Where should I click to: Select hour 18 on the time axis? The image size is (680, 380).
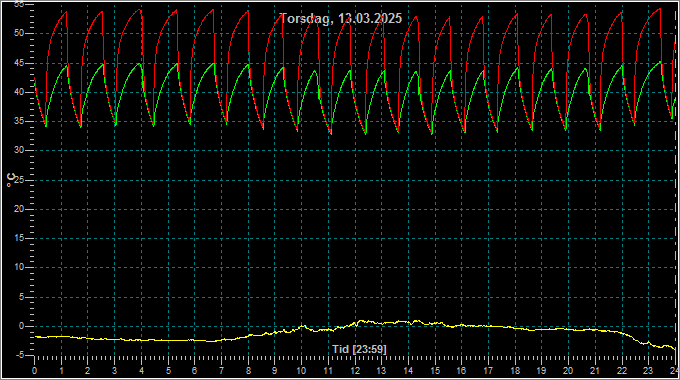[x=515, y=371]
